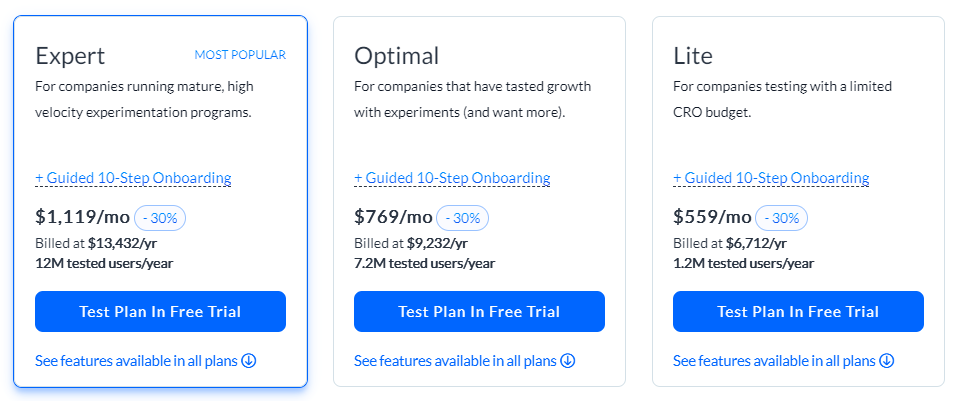This screenshot has height=401, width=973.
Task: Expand Guided 10-Step Onboarding under Lite
Action: click(771, 178)
